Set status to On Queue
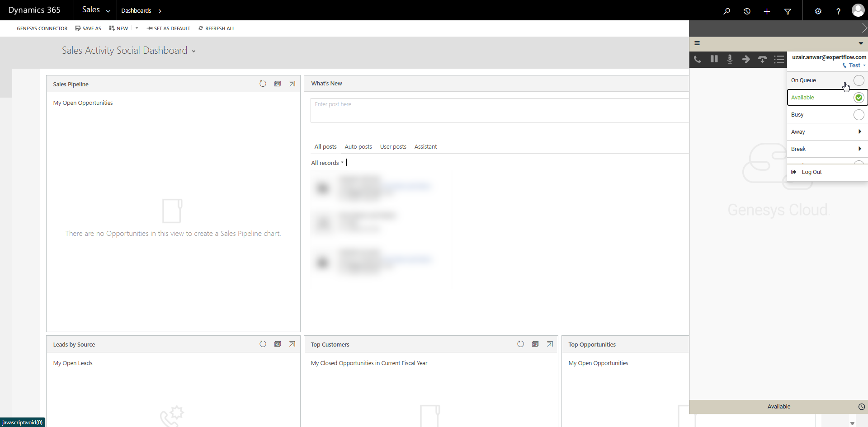This screenshot has width=868, height=427. pyautogui.click(x=859, y=80)
